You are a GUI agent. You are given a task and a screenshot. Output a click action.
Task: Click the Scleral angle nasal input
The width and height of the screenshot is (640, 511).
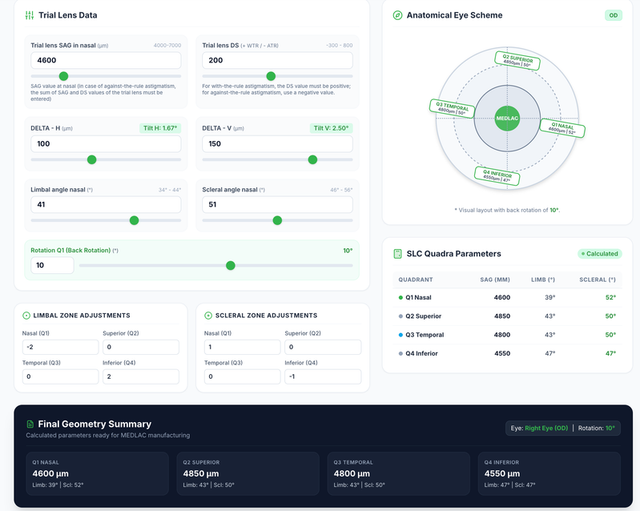click(277, 204)
